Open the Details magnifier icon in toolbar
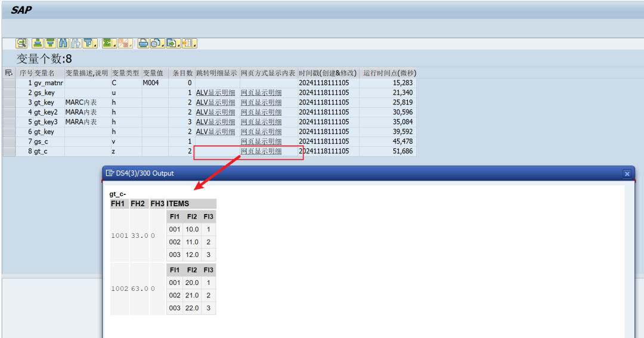 point(21,43)
